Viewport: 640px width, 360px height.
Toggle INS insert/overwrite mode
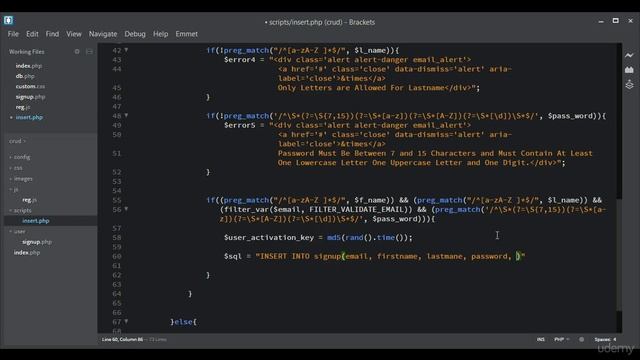[x=540, y=339]
